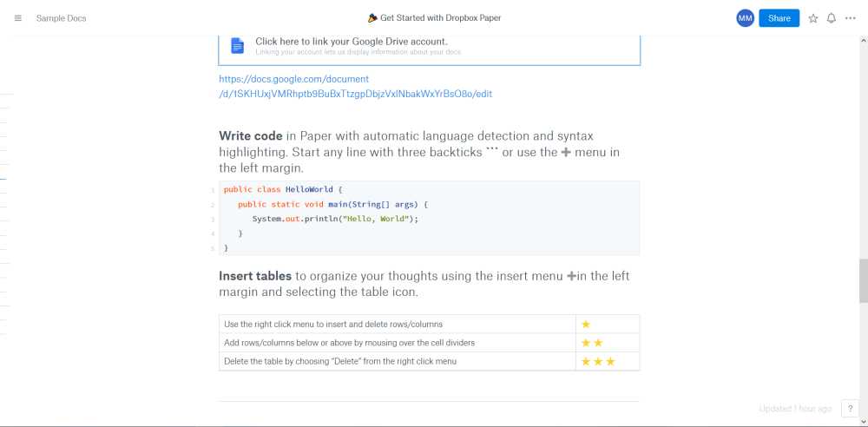Open the help question mark button

tap(850, 408)
